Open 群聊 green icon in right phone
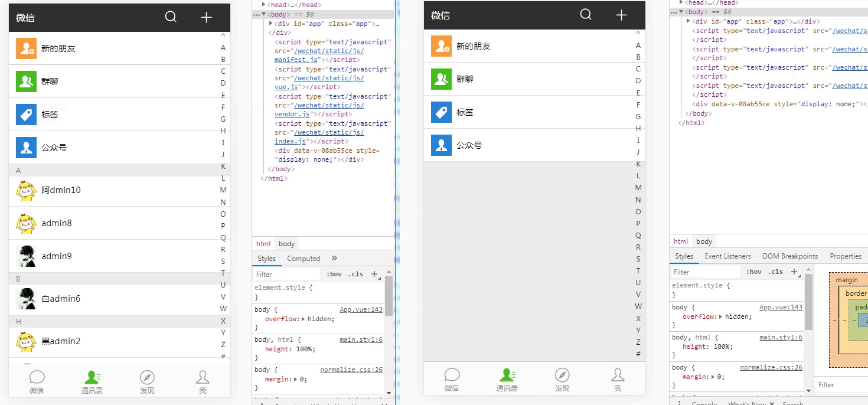The width and height of the screenshot is (868, 405). pyautogui.click(x=442, y=79)
